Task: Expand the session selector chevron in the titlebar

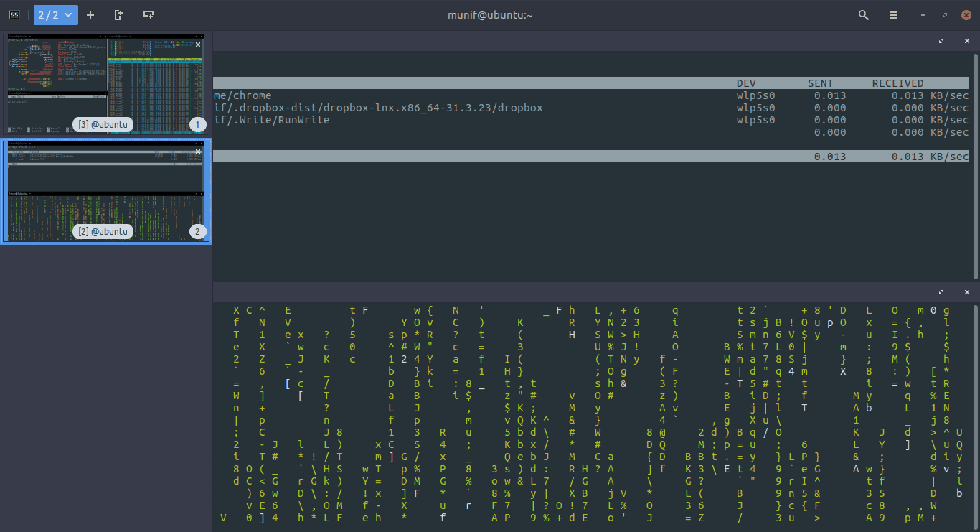Action: coord(67,14)
